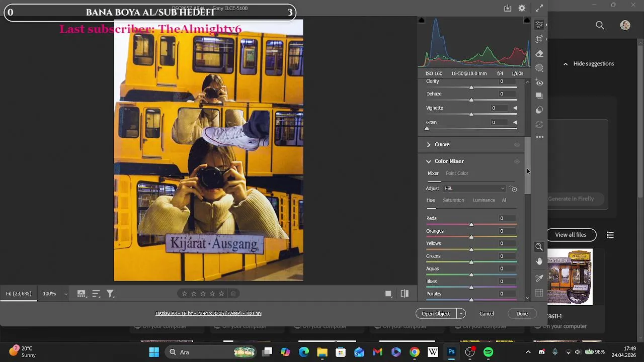This screenshot has height=362, width=644.
Task: Open the profile avatar in Photoshop home
Action: coord(625,25)
